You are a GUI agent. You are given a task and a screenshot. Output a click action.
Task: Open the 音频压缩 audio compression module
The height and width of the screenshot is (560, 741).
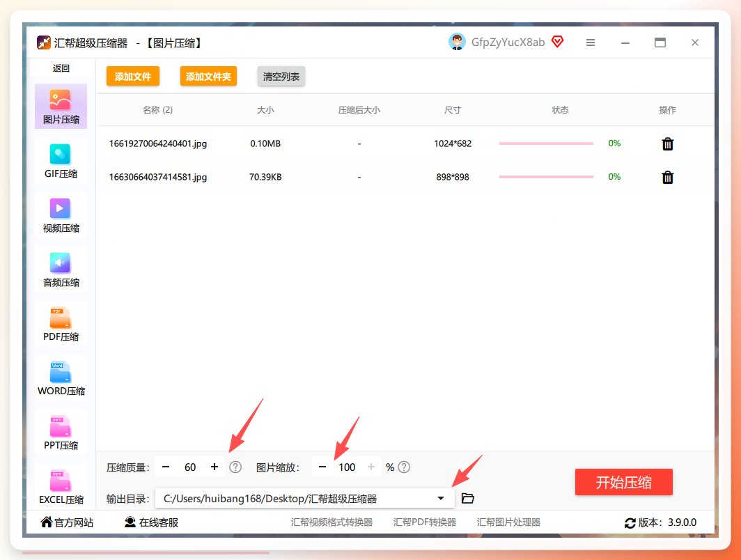pos(61,270)
